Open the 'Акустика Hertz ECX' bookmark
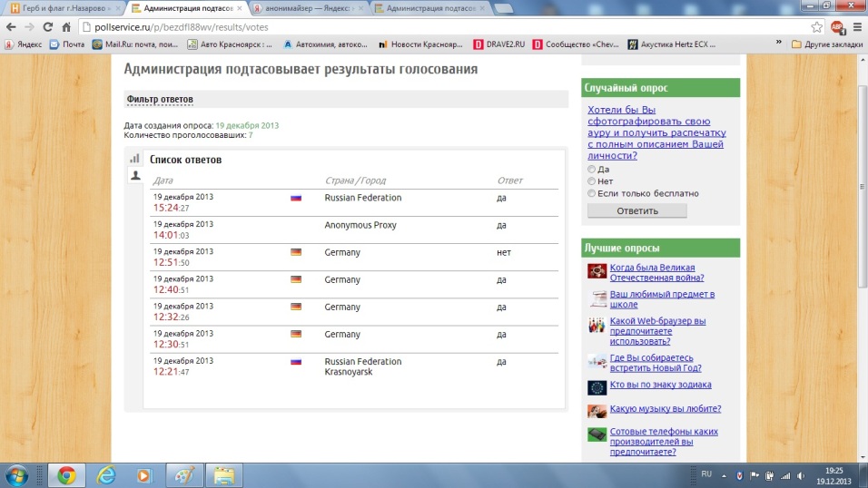Screen dimensions: 868x488 pyautogui.click(x=672, y=44)
